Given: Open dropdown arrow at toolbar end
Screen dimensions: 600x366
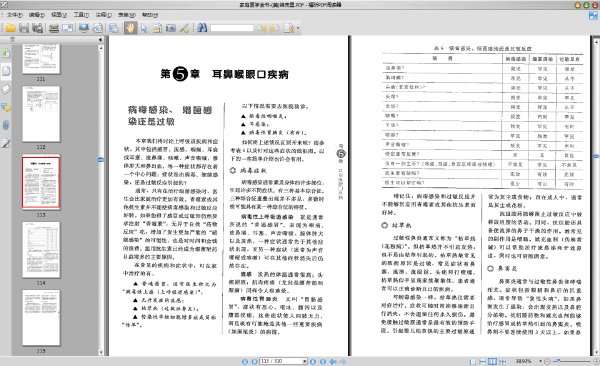Looking at the screenshot, I should pos(298,28).
